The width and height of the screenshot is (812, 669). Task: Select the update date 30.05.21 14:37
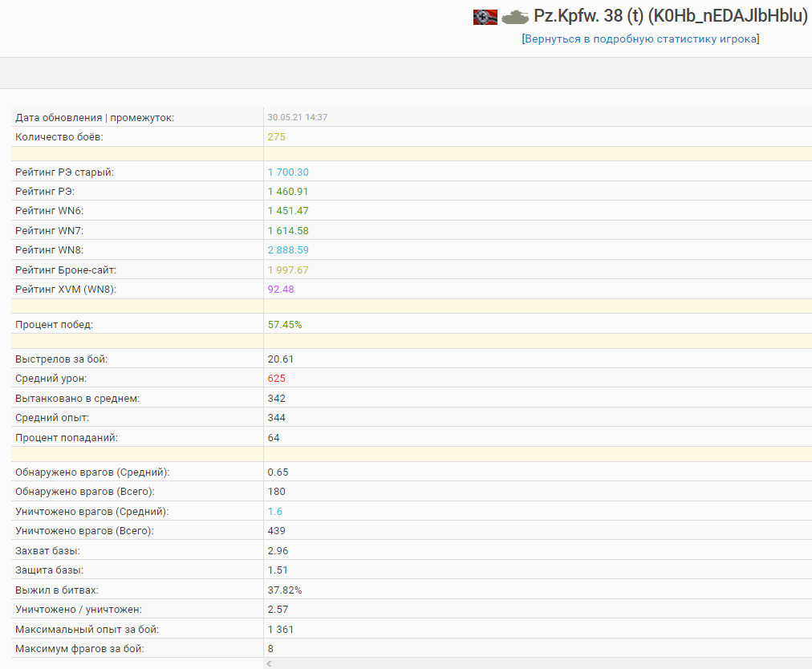tap(297, 117)
